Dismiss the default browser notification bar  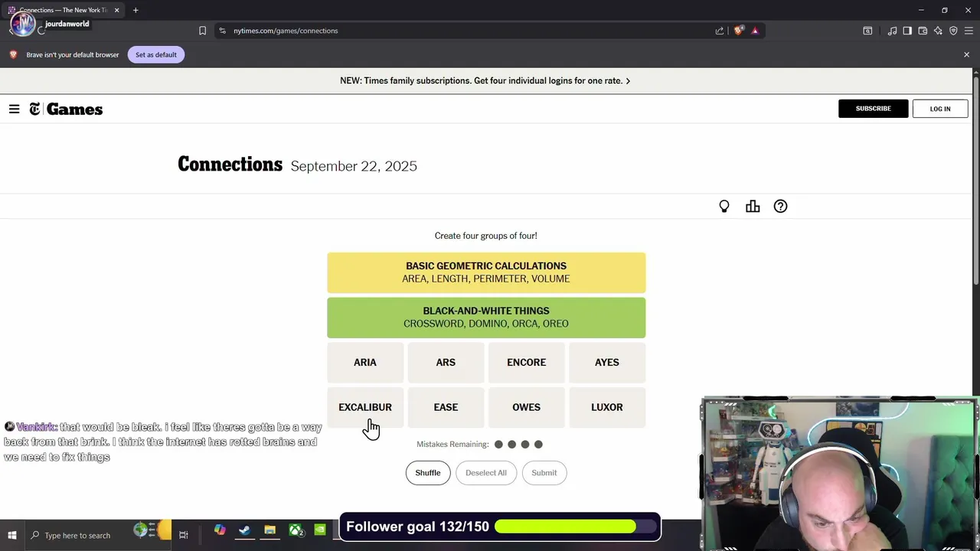click(966, 54)
